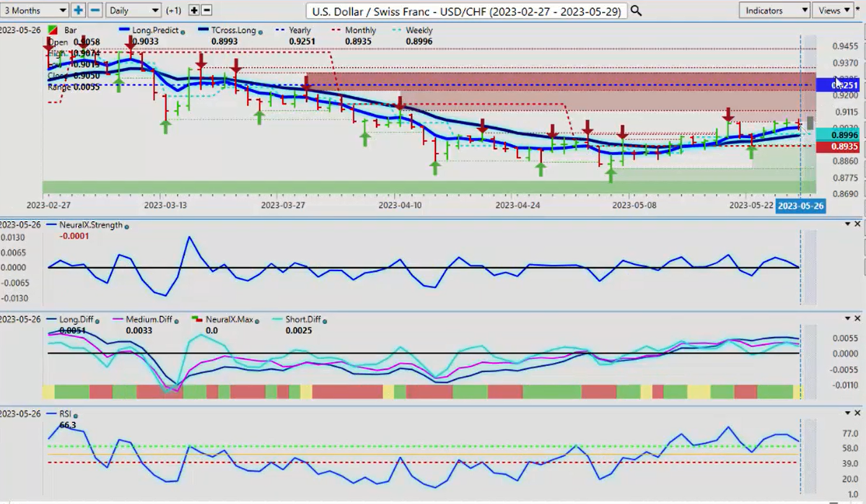Click the Short.Diff legend label
This screenshot has width=866, height=504.
click(x=303, y=319)
